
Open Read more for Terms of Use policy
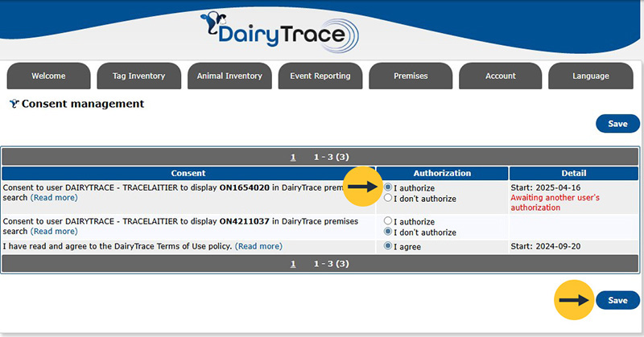258,246
